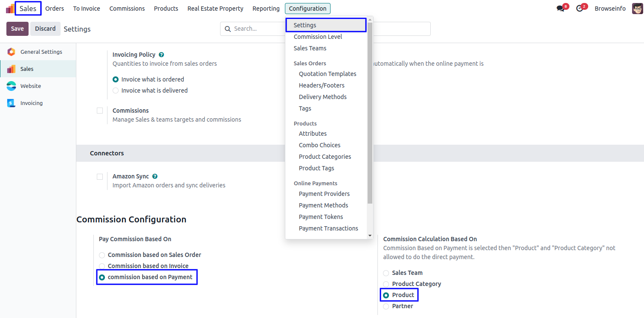
Task: Click the Odoo Sales app logo icon
Action: 10,9
